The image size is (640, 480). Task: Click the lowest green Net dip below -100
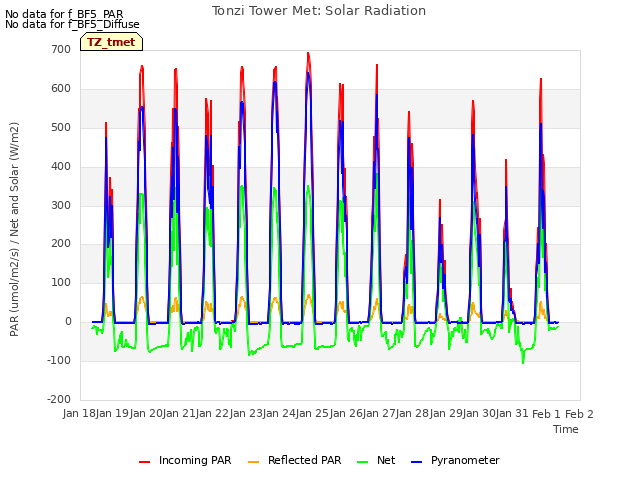click(x=523, y=362)
